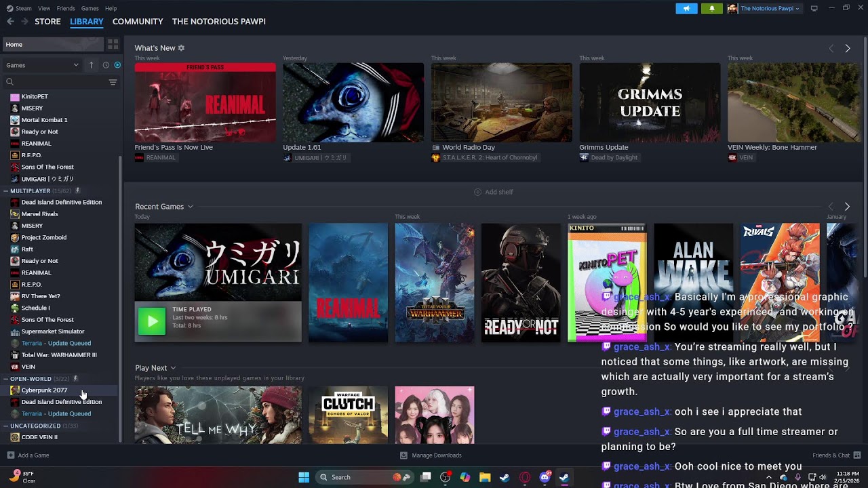
Task: Go forward with the right navigation arrow
Action: pos(25,22)
